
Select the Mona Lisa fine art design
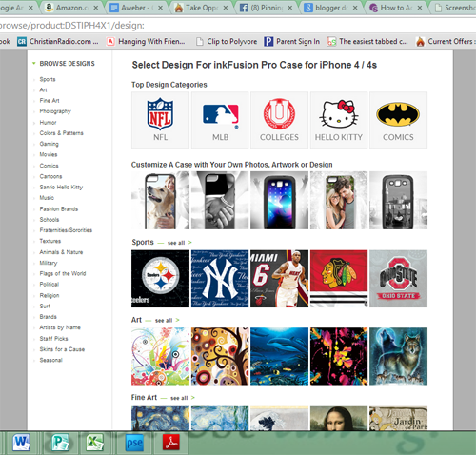339,418
